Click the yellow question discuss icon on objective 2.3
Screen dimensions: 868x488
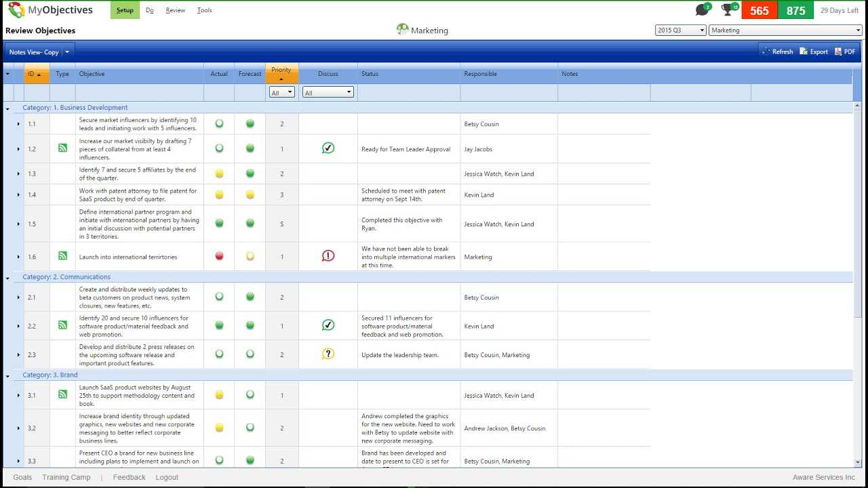[328, 353]
